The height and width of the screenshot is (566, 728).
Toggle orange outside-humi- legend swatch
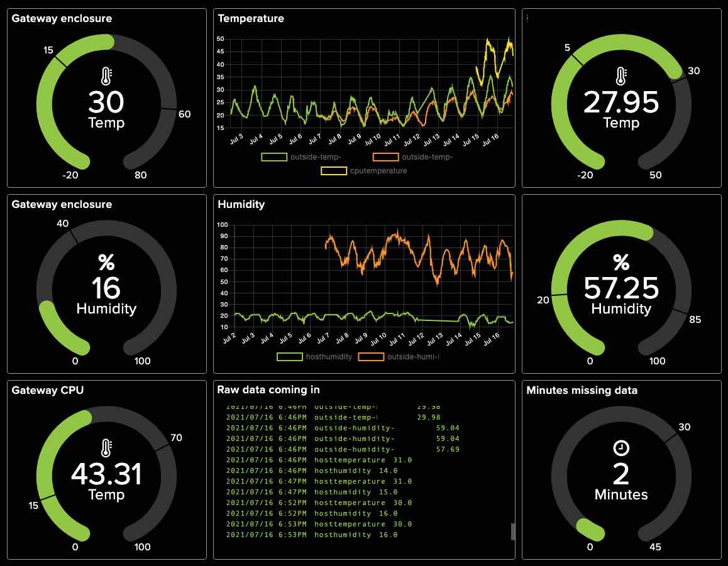pyautogui.click(x=371, y=357)
